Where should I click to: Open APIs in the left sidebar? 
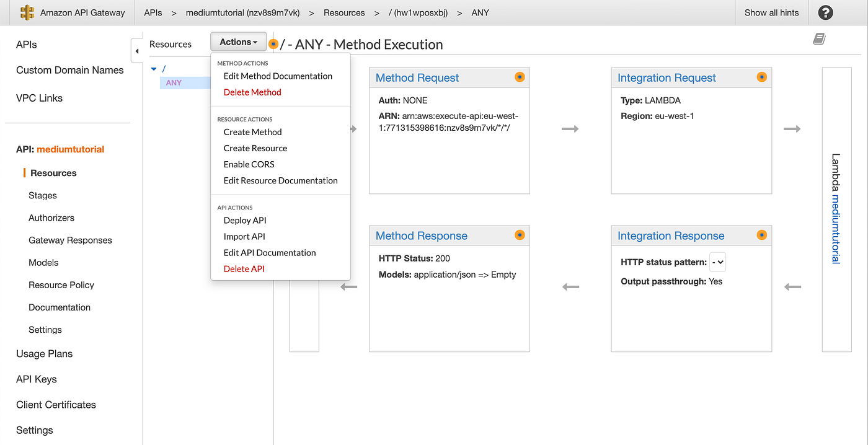click(x=27, y=45)
